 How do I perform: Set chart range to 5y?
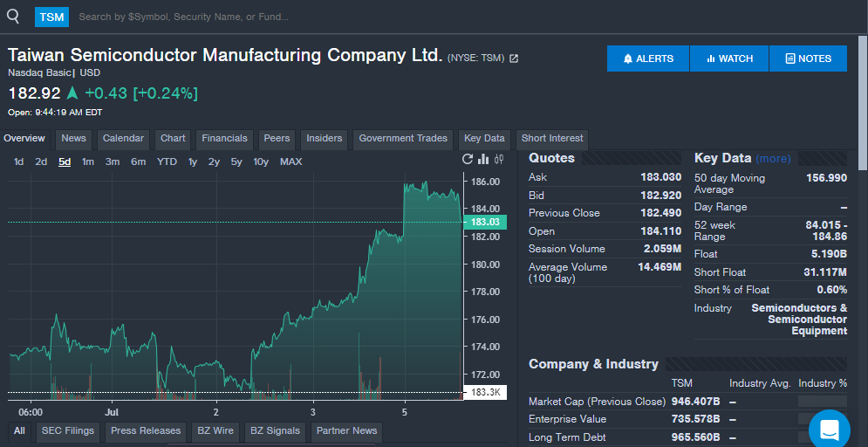click(236, 162)
